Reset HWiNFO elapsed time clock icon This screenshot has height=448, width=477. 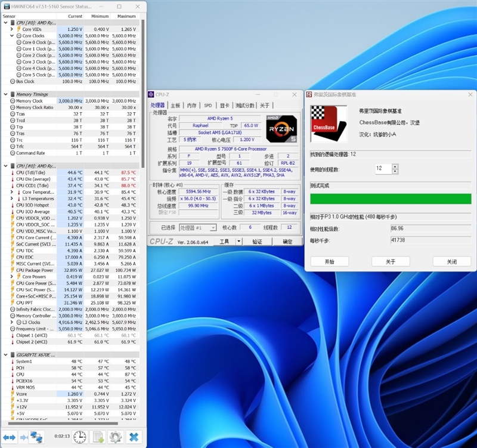(80, 437)
